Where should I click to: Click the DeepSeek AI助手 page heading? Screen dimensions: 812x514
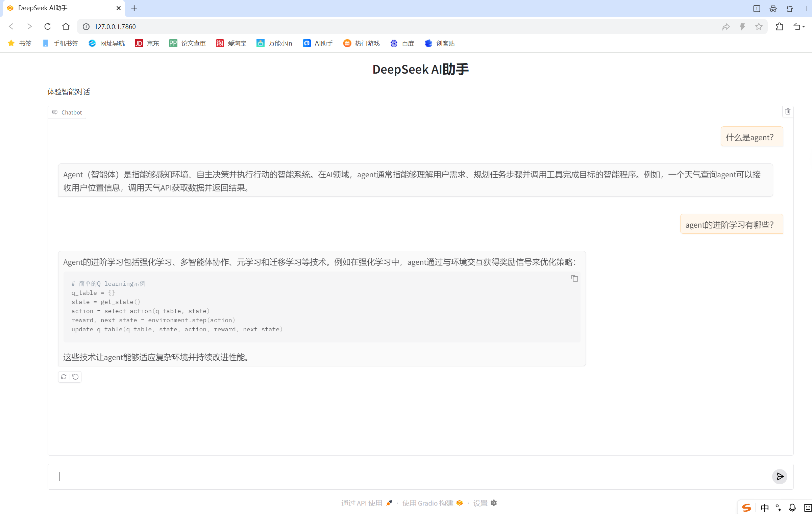pyautogui.click(x=420, y=69)
